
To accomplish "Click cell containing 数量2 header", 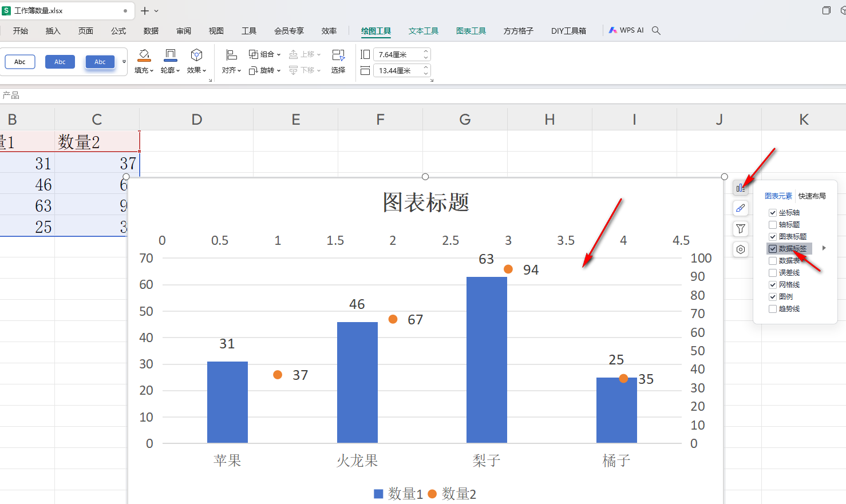I will coord(97,141).
